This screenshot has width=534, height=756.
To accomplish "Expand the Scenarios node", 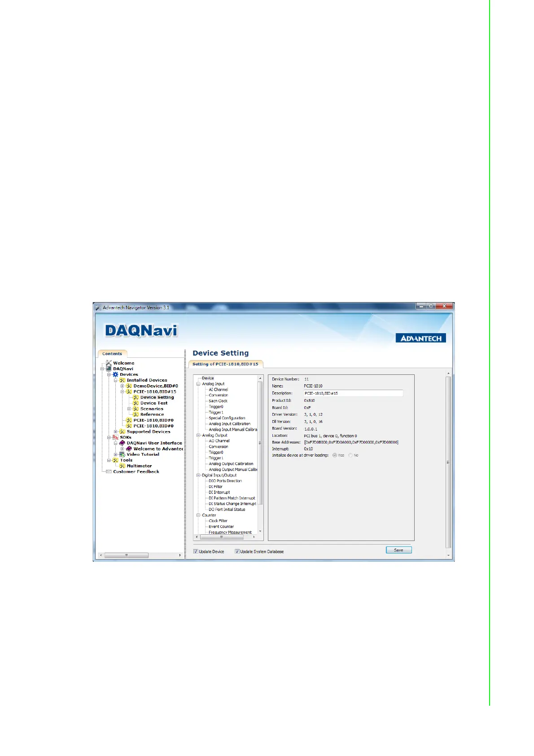I will point(129,409).
